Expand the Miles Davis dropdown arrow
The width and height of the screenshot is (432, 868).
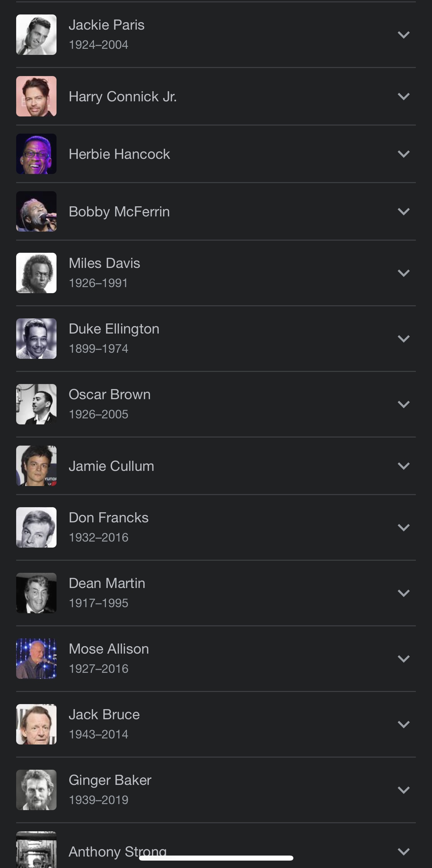coord(403,273)
